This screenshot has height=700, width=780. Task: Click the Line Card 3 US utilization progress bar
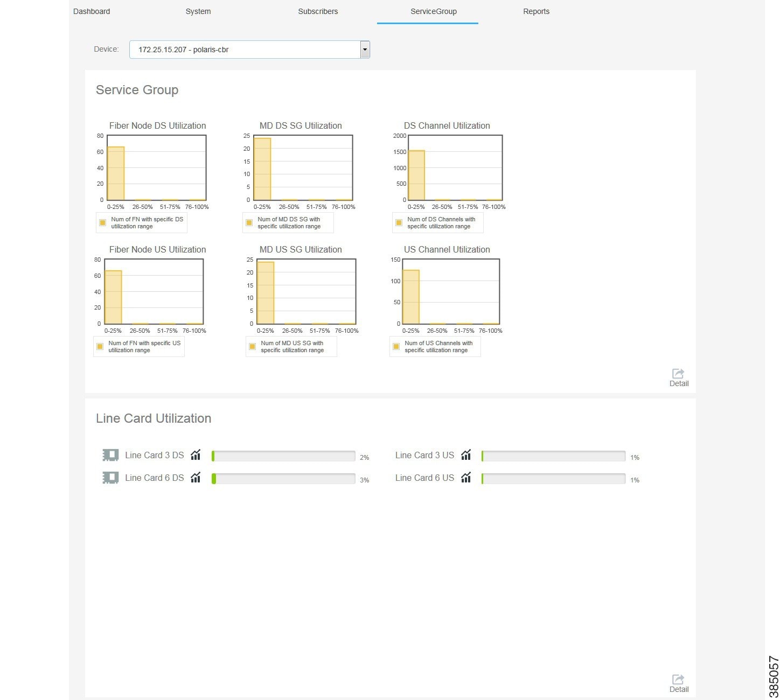pos(553,456)
